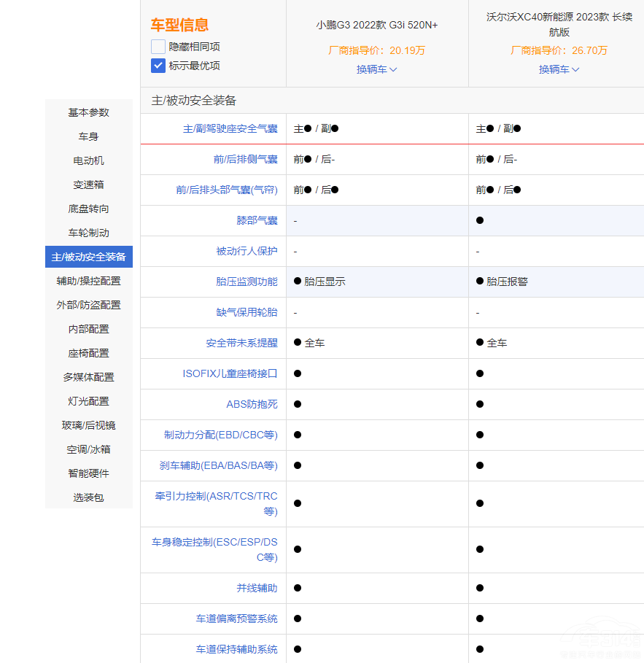Click the ABS防抱死 link
644x663 pixels.
pos(252,404)
